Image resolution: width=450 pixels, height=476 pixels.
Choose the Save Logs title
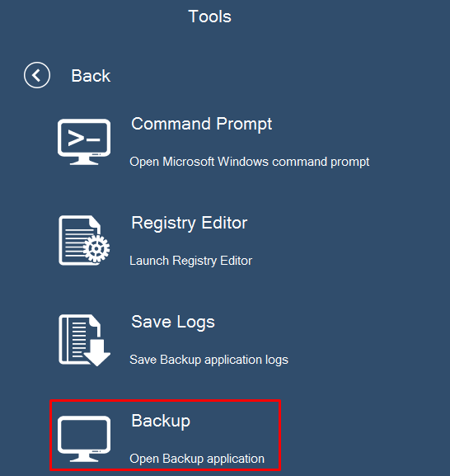[x=173, y=322]
